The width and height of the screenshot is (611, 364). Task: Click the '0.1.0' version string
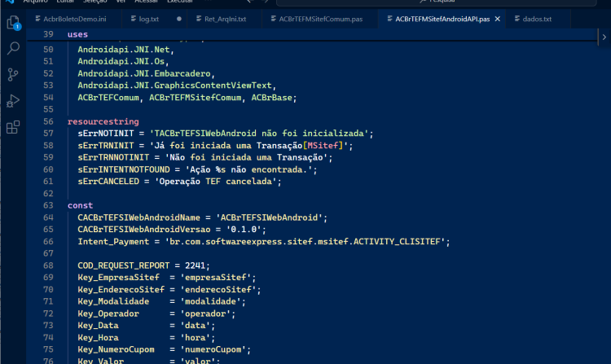tap(244, 230)
